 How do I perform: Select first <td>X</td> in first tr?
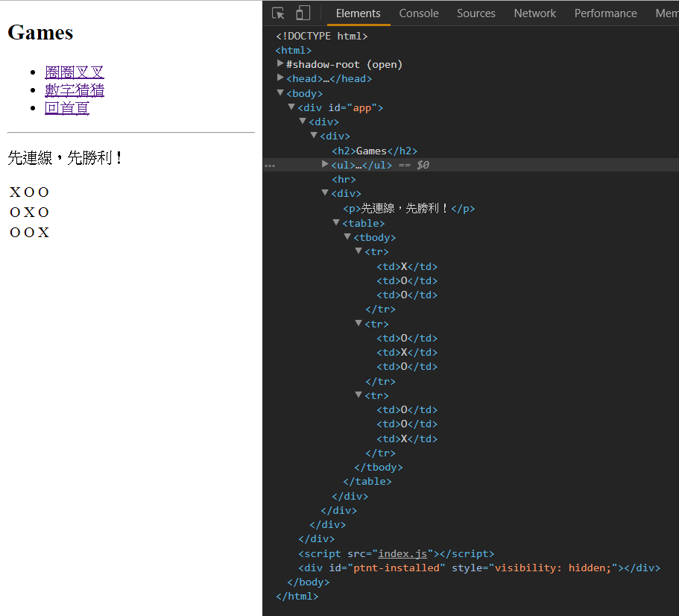[407, 266]
